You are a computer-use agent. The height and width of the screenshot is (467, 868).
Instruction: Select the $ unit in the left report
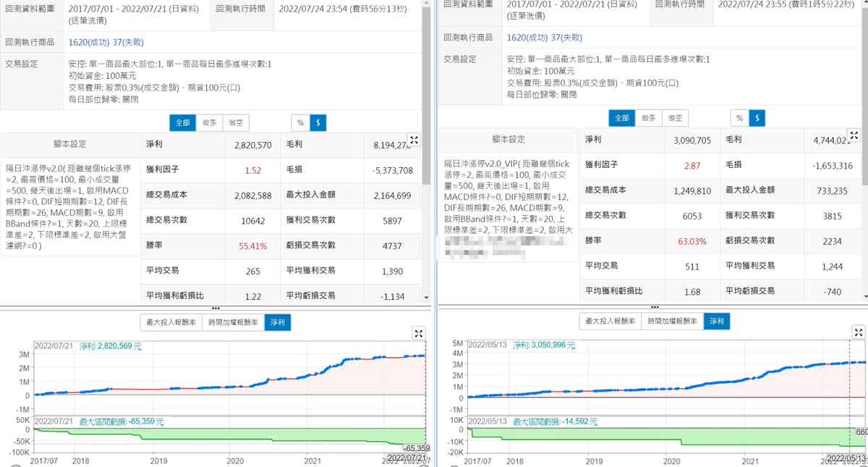[318, 123]
